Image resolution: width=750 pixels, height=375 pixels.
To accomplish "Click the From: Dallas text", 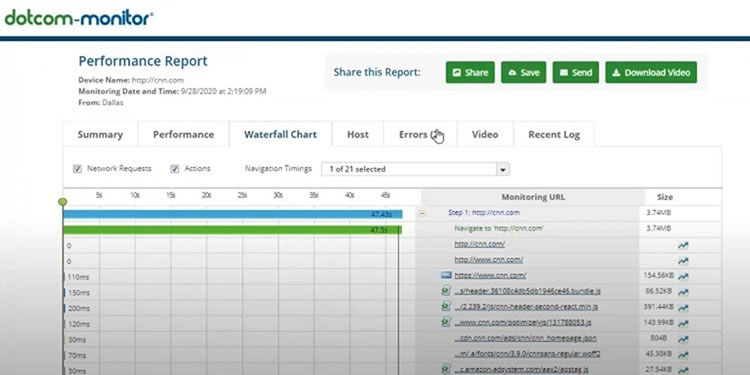I will 101,102.
